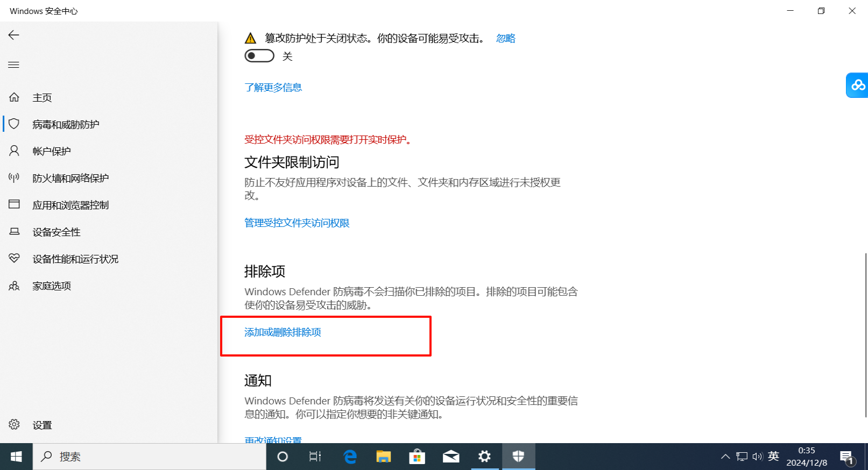
Task: Click the vertical scrollbar thumb
Action: pos(866,334)
